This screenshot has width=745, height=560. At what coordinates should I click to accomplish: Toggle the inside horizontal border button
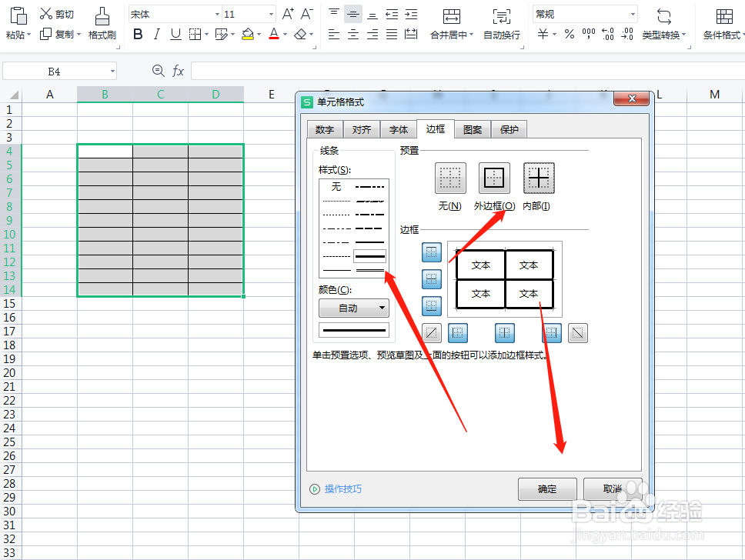tap(432, 278)
